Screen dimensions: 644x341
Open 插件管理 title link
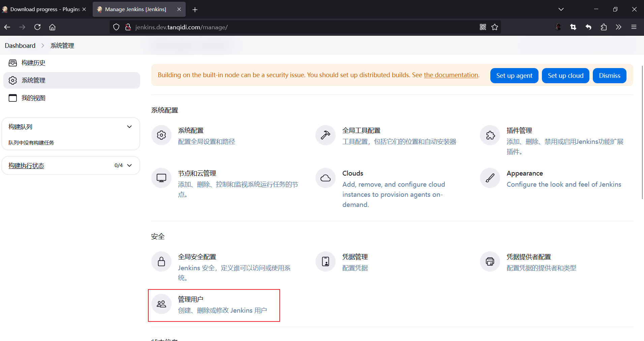(519, 130)
